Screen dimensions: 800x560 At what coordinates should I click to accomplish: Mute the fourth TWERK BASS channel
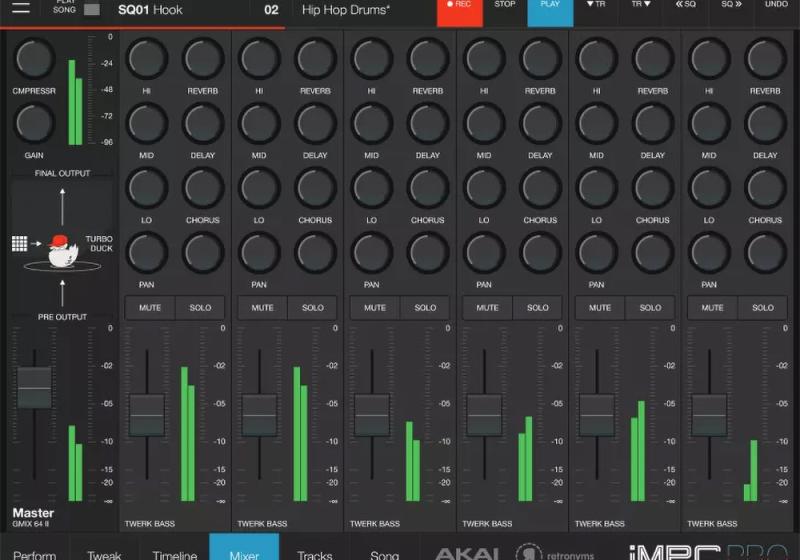[487, 308]
